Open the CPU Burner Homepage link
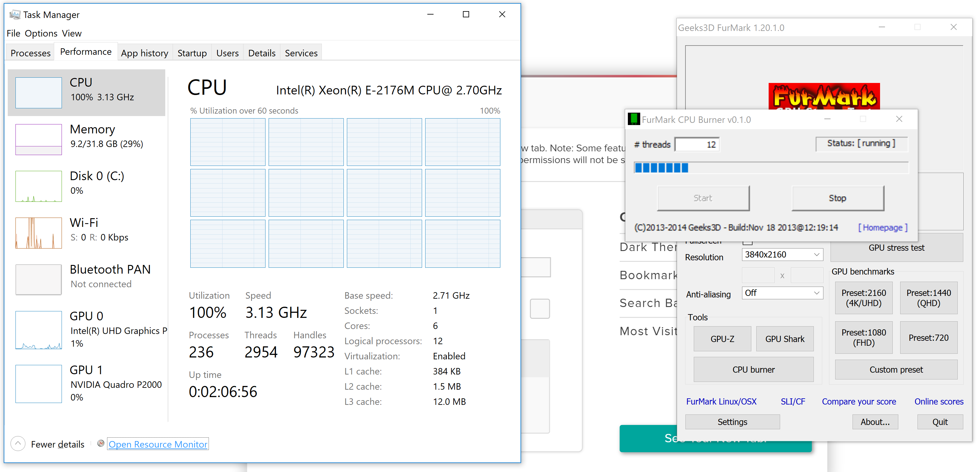Image resolution: width=980 pixels, height=472 pixels. pyautogui.click(x=883, y=227)
